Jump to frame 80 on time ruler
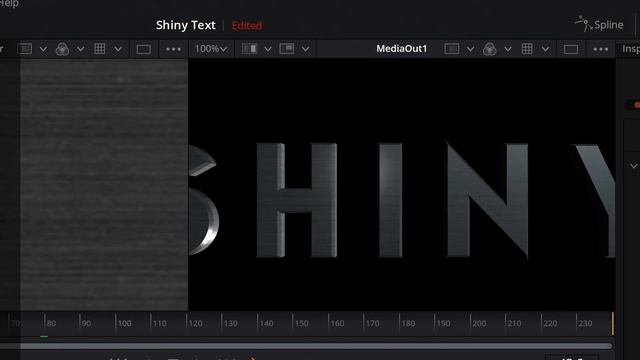 tap(51, 323)
